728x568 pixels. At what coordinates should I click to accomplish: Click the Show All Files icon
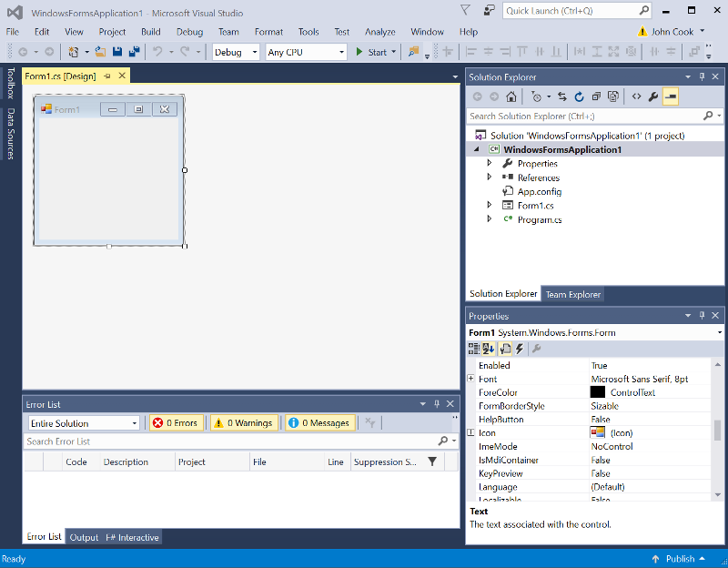613,96
